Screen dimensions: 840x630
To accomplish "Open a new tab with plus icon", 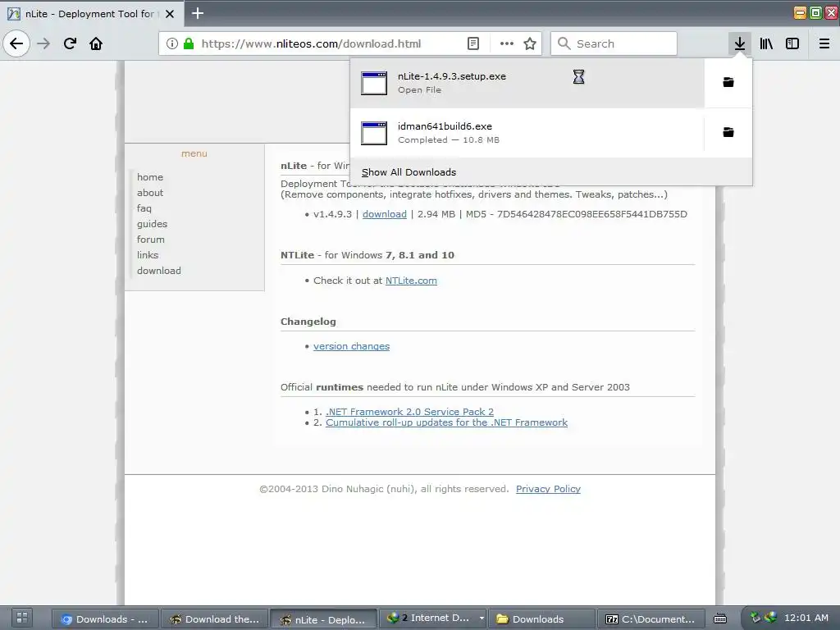I will click(x=198, y=13).
